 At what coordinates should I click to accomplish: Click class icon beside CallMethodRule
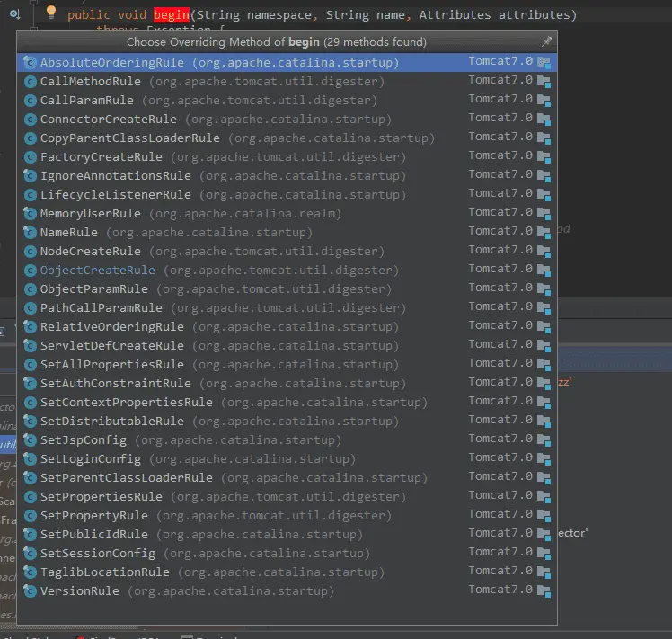[30, 82]
